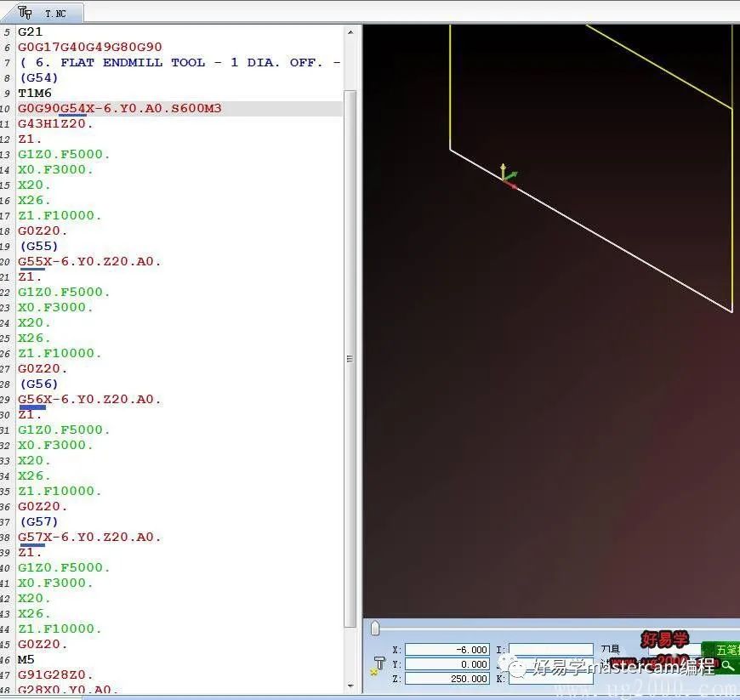This screenshot has height=700, width=740.
Task: Click line 22 'G1Z0.F5000.'
Action: (64, 292)
